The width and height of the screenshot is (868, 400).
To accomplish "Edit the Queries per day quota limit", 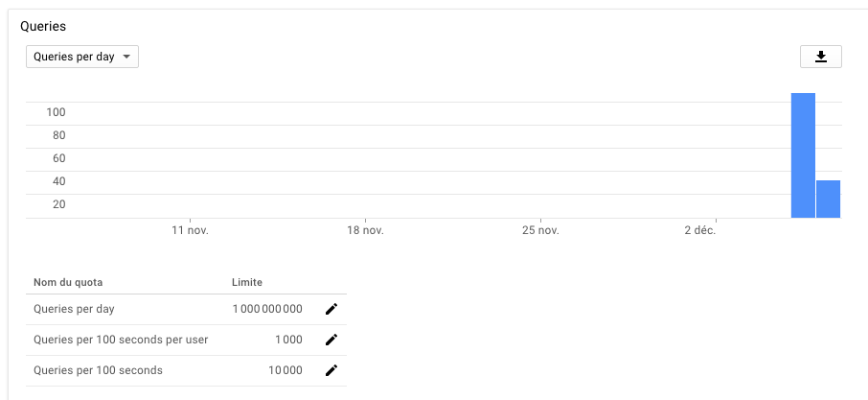I will [x=331, y=309].
